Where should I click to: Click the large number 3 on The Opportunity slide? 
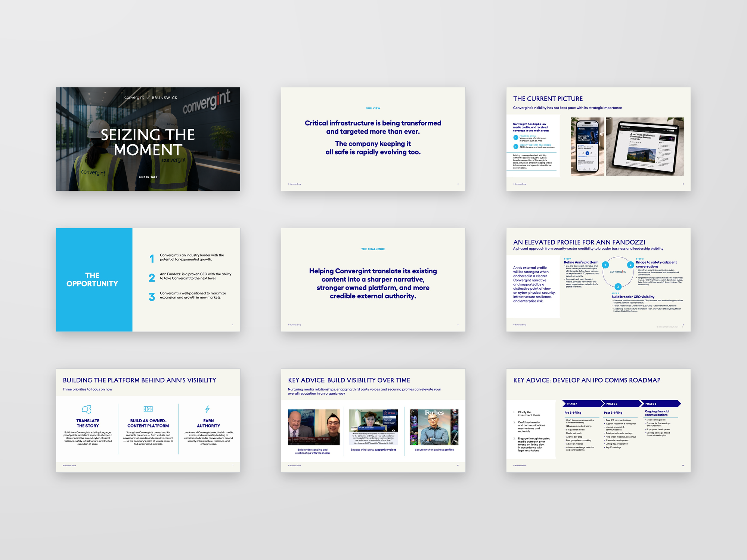click(x=152, y=297)
